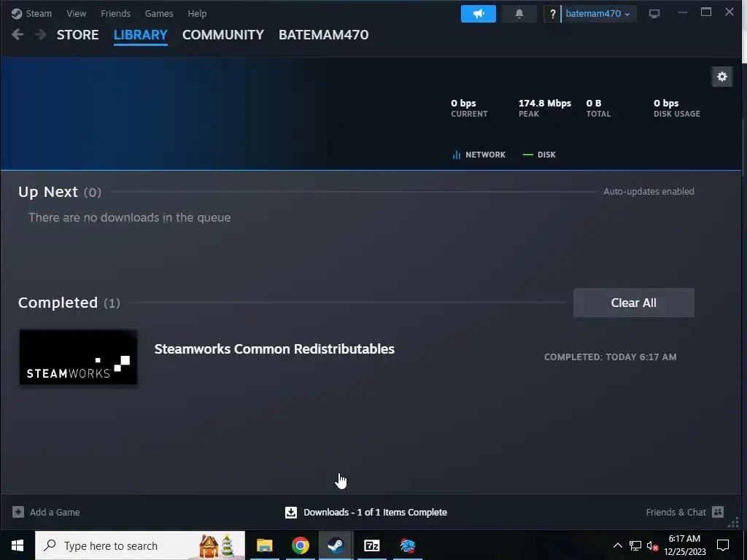Open the BATEMAM470 profile tab
The image size is (747, 560).
coord(323,35)
